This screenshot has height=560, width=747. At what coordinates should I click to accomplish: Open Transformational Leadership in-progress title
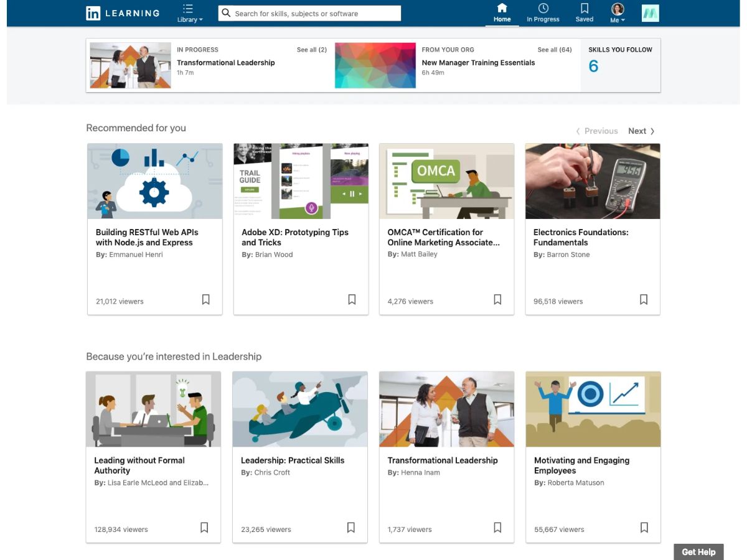[x=225, y=62]
